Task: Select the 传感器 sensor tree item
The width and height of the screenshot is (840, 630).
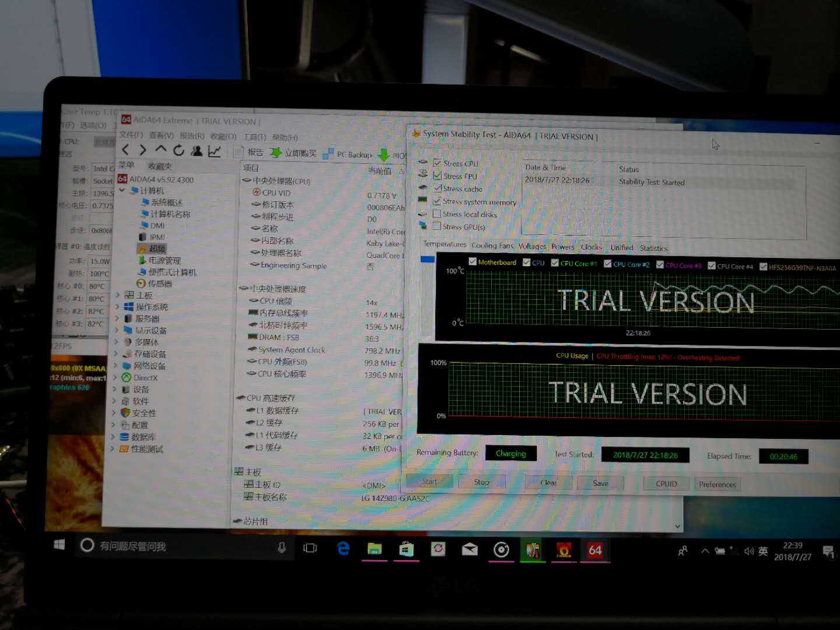Action: coord(154,283)
